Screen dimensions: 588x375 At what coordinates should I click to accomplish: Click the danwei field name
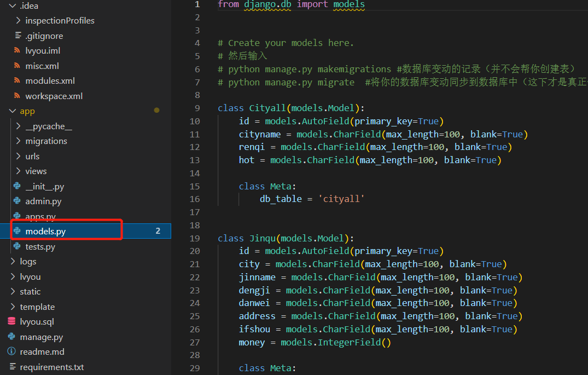254,303
